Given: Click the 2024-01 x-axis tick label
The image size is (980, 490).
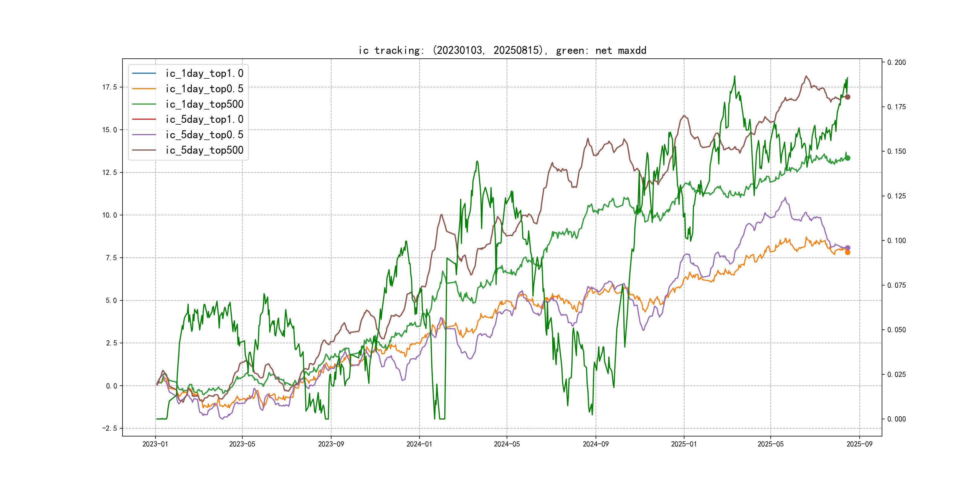Looking at the screenshot, I should pos(419,444).
